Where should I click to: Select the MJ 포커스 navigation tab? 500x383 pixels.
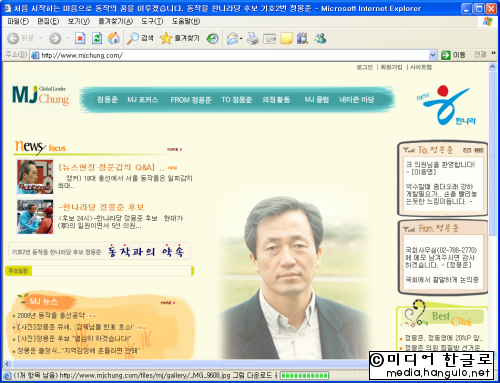(x=142, y=100)
